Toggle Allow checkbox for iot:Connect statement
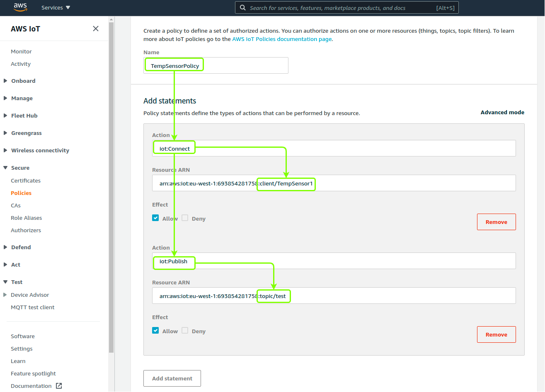Screen dimensions: 545x392 tap(155, 218)
